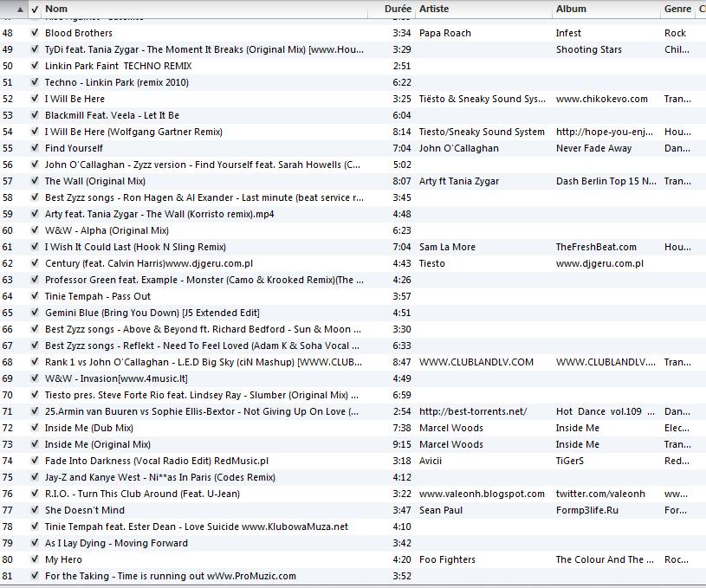Select "25.Armin van Buuren vs Sophie Ellis-Bextor" track
This screenshot has width=706, height=588.
tap(202, 411)
